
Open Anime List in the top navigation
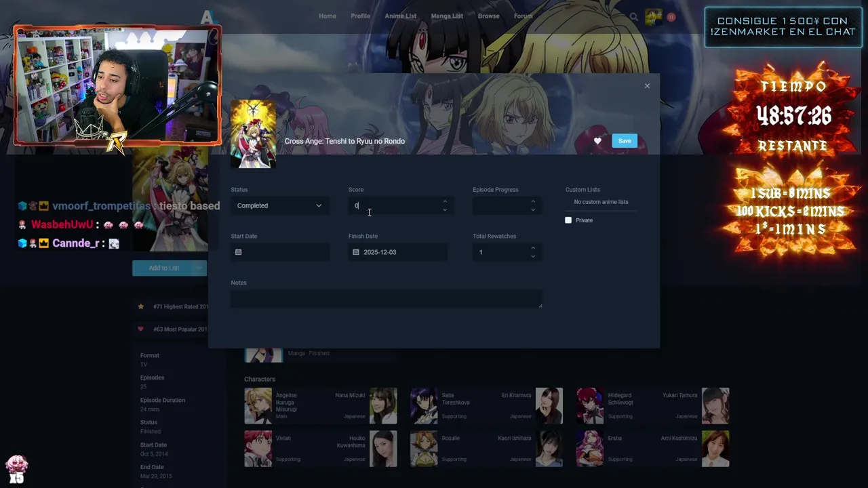401,16
